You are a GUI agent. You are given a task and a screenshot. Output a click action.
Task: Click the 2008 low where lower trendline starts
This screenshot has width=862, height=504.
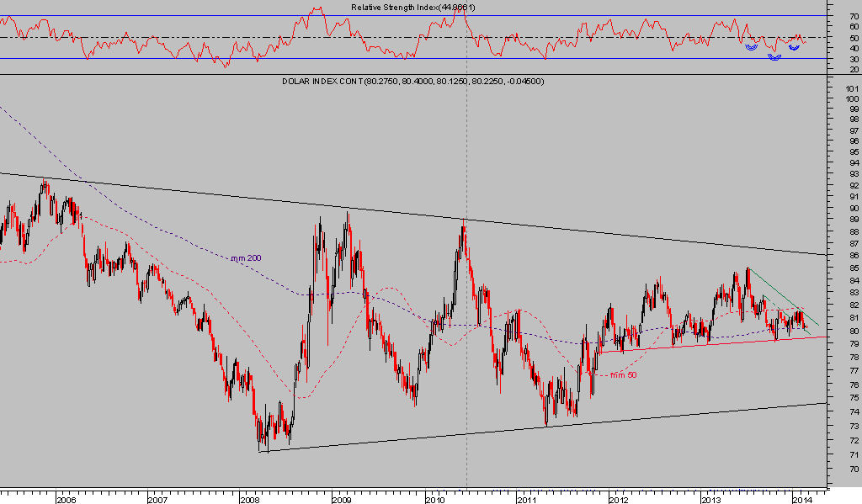pos(263,451)
